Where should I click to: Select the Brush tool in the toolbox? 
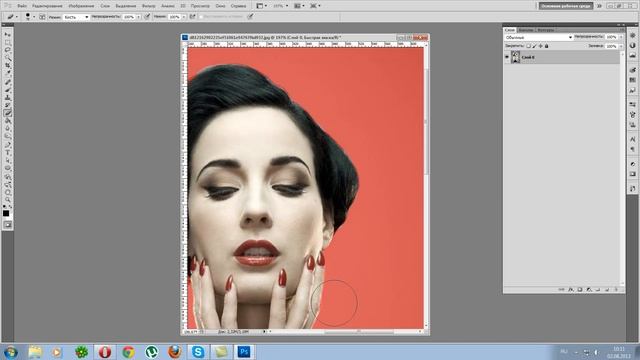pyautogui.click(x=8, y=91)
